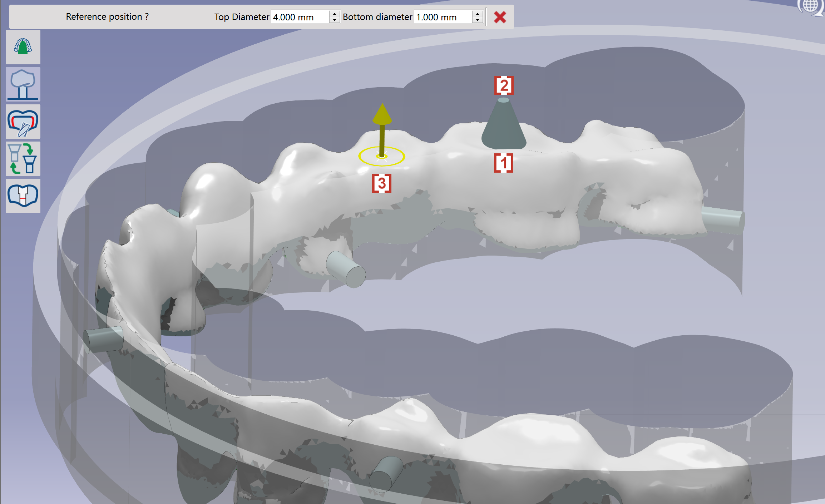Select the green dental arch icon

(23, 47)
